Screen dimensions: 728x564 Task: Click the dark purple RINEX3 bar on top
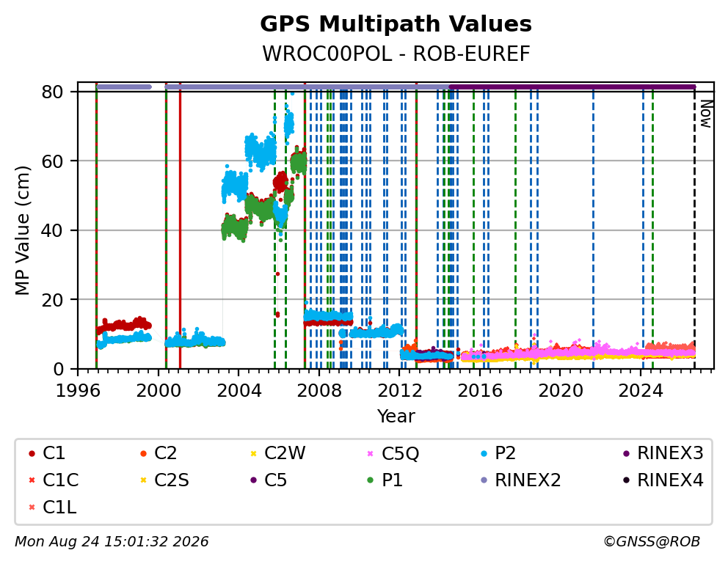[x=572, y=87]
